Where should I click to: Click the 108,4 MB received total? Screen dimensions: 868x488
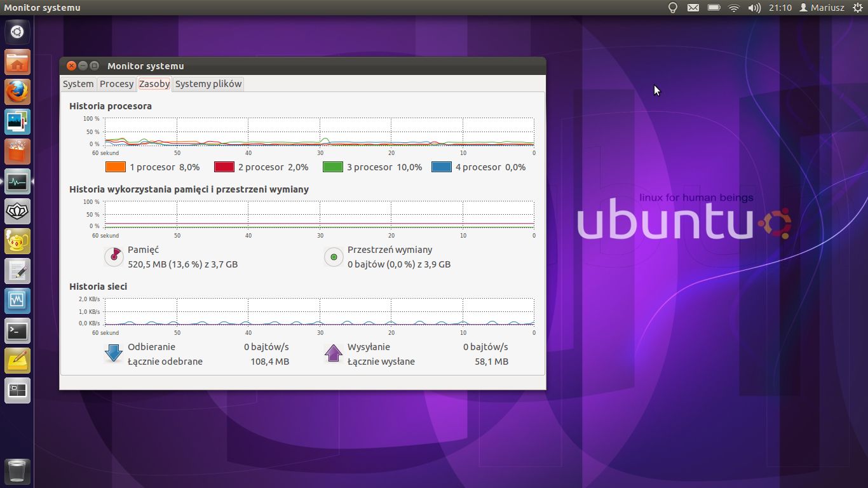point(270,362)
